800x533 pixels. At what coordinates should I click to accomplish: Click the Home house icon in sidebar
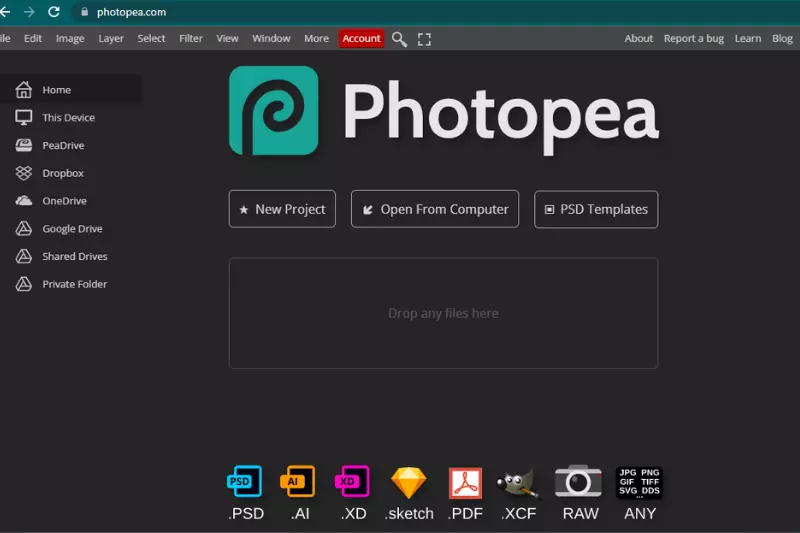click(x=23, y=90)
